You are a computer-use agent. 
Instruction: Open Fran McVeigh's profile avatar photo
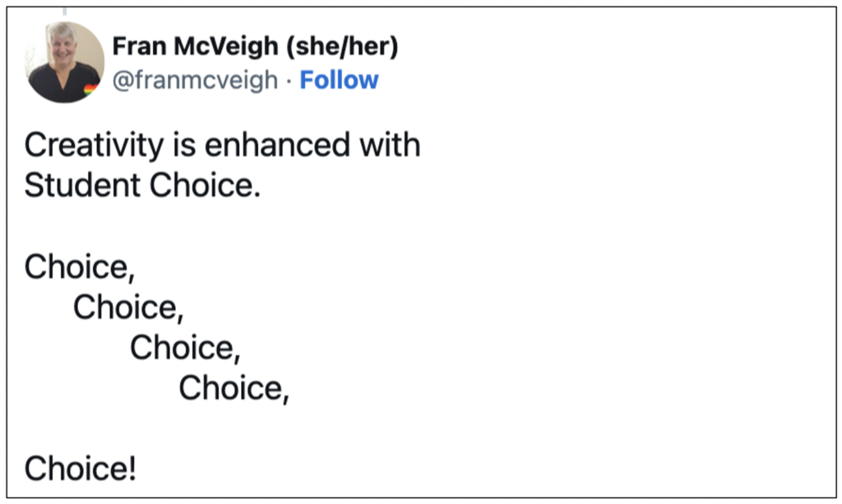(x=64, y=62)
